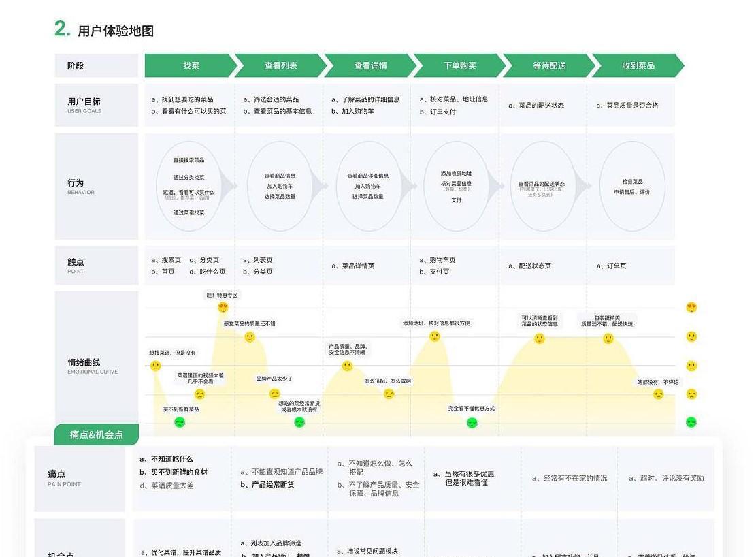Click the 阶段 row header

coord(97,65)
